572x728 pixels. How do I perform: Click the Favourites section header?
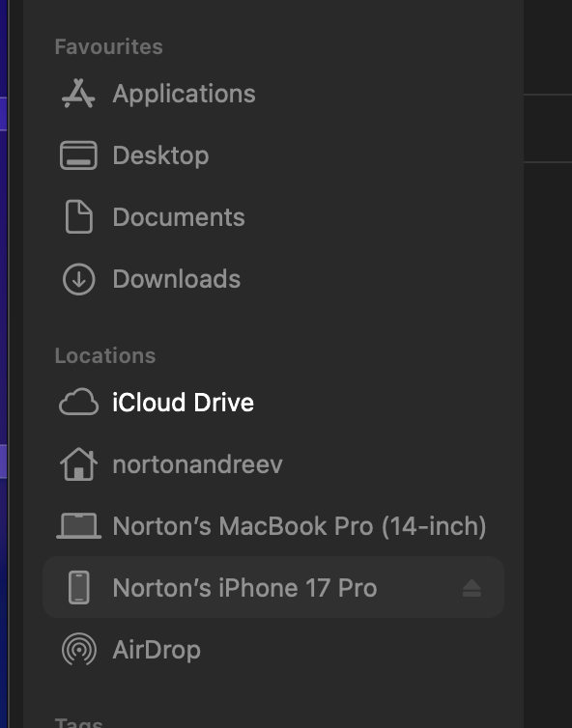109,47
